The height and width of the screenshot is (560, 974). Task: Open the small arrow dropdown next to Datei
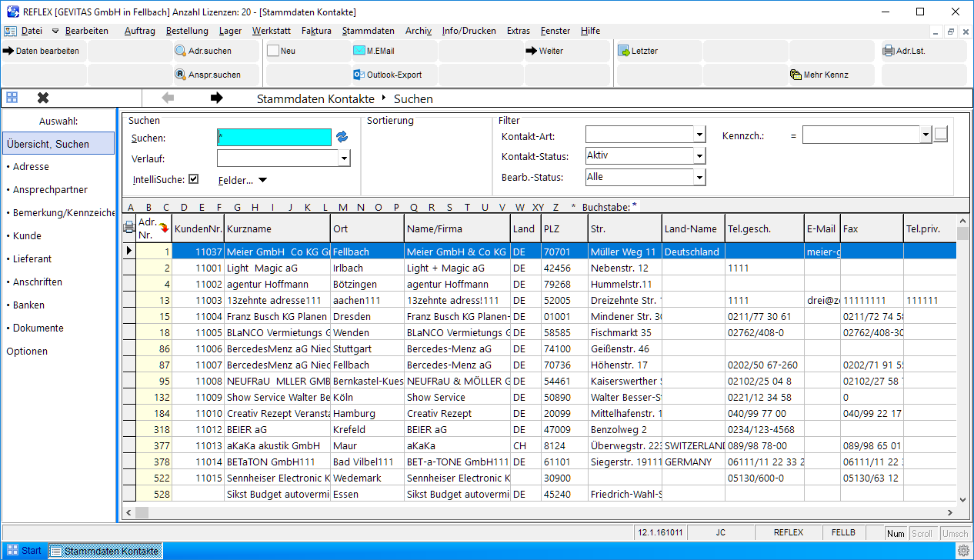tap(55, 31)
